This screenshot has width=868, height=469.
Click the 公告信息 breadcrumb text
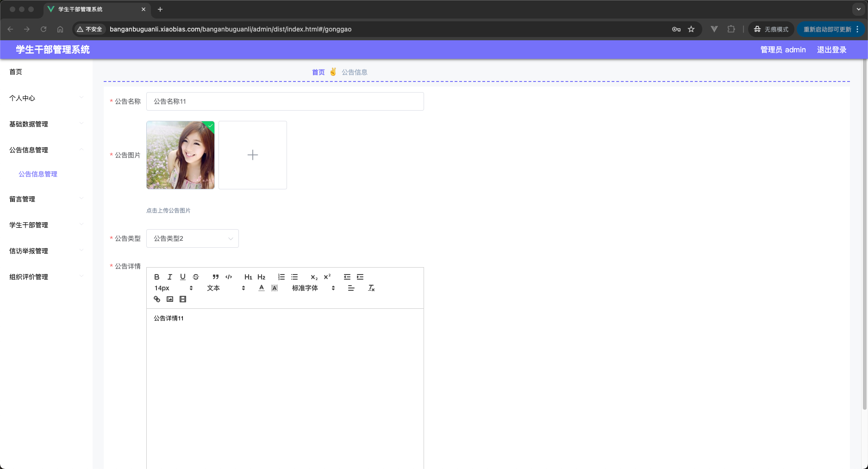click(x=355, y=72)
